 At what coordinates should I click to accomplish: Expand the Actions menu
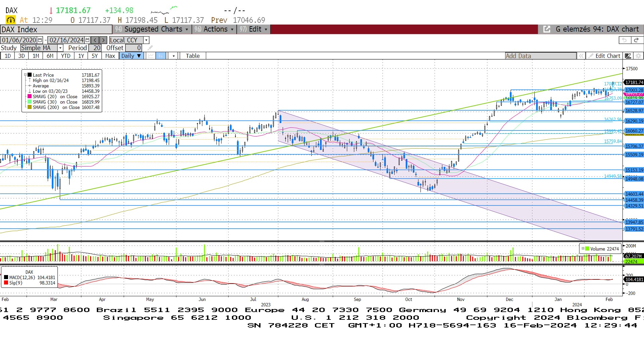point(214,29)
